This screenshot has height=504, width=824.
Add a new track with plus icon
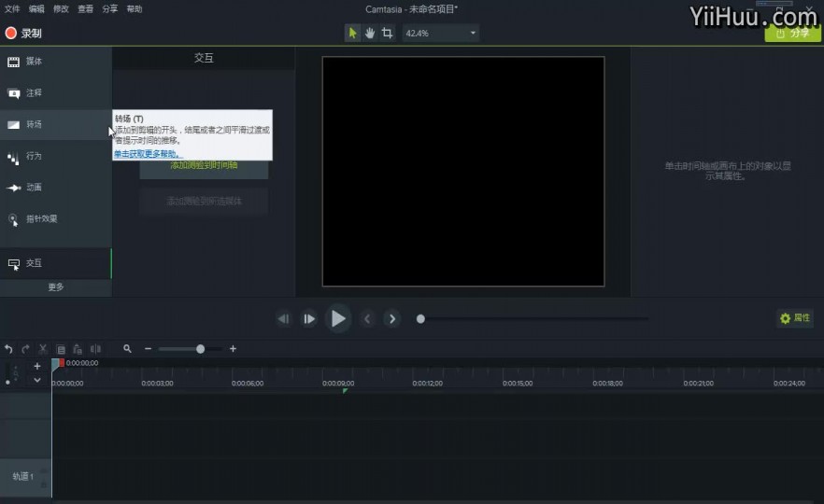point(37,366)
